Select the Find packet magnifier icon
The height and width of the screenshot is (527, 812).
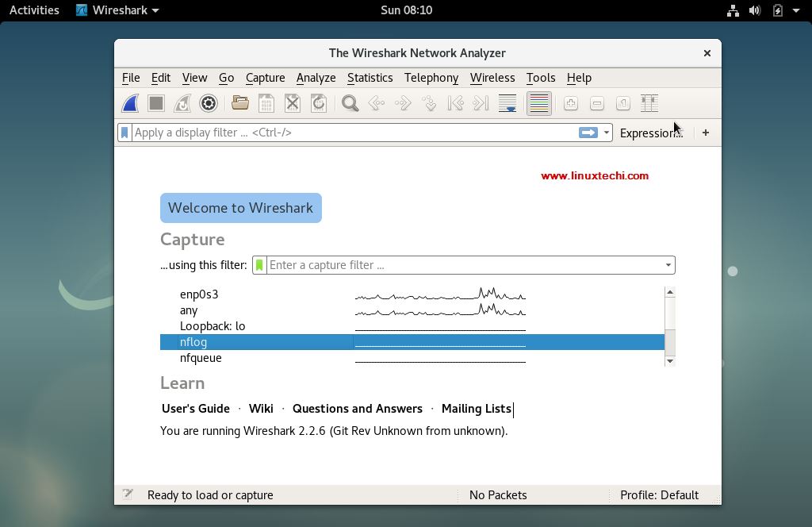click(x=350, y=103)
